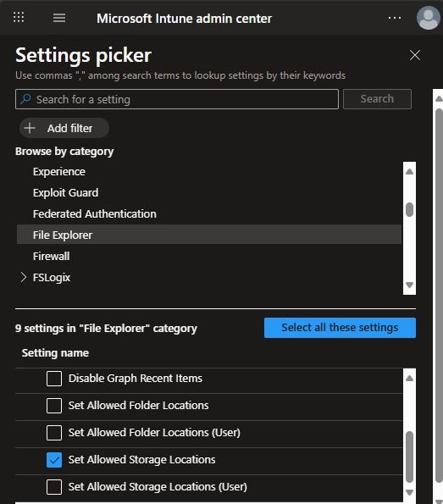This screenshot has height=504, width=443.
Task: Click the magnifier icon in search box
Action: (25, 99)
